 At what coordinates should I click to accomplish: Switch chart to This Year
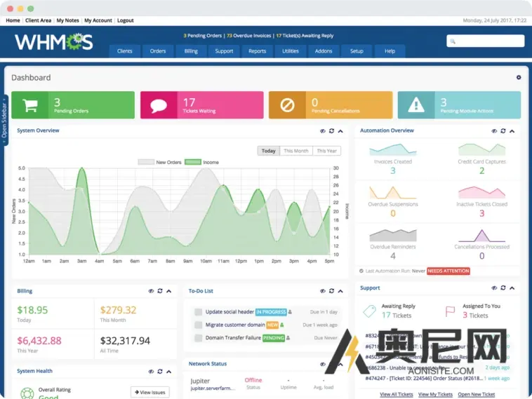coord(327,151)
